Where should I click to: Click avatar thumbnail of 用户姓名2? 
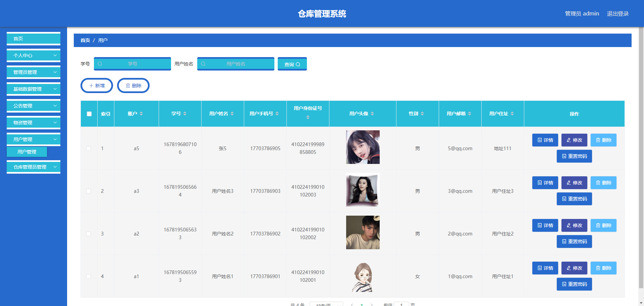(x=363, y=232)
